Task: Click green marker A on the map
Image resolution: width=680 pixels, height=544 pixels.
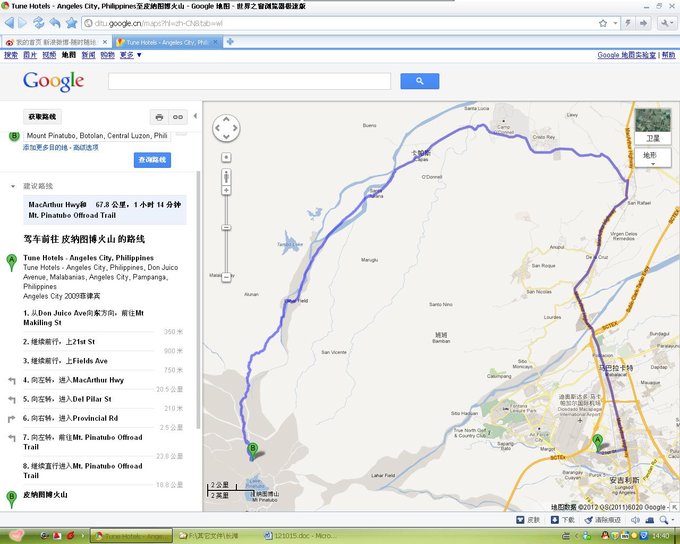Action: click(x=598, y=443)
